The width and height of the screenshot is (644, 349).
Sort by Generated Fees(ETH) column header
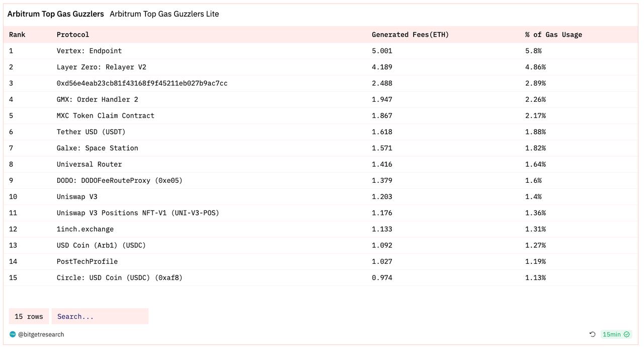tap(411, 35)
